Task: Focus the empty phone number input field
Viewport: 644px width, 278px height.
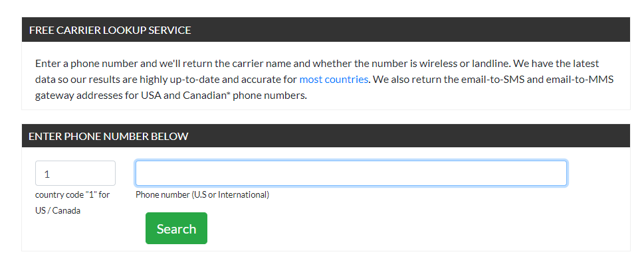Action: click(x=351, y=173)
